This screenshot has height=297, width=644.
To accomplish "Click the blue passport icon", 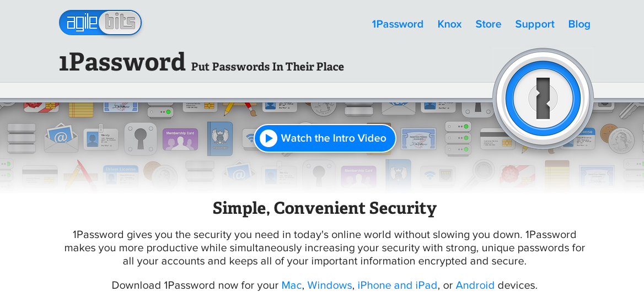I will pos(220,139).
